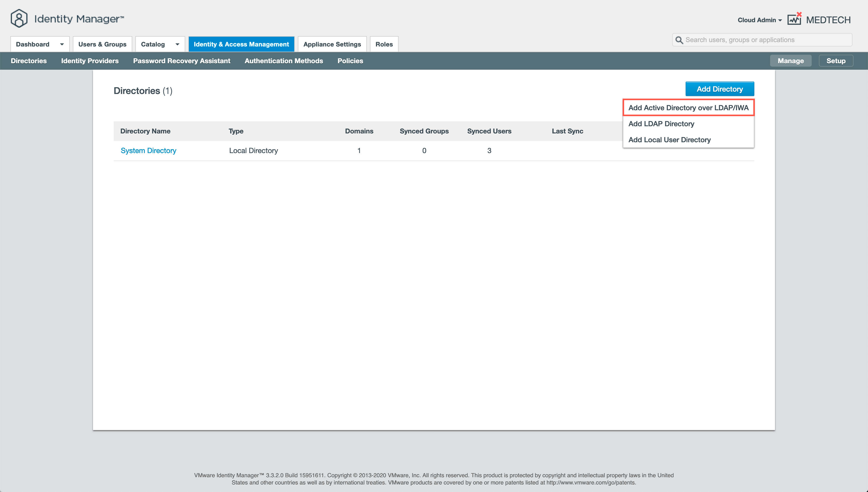Click the search magnifier icon
Viewport: 868px width, 492px height.
pyautogui.click(x=679, y=40)
